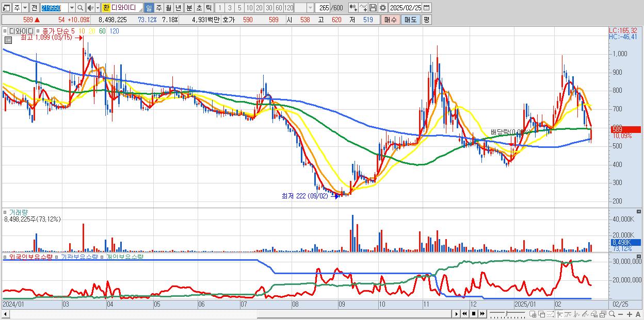The height and width of the screenshot is (320, 644).
Task: Click the 디와이디 legend label button on chart
Action: (21, 31)
